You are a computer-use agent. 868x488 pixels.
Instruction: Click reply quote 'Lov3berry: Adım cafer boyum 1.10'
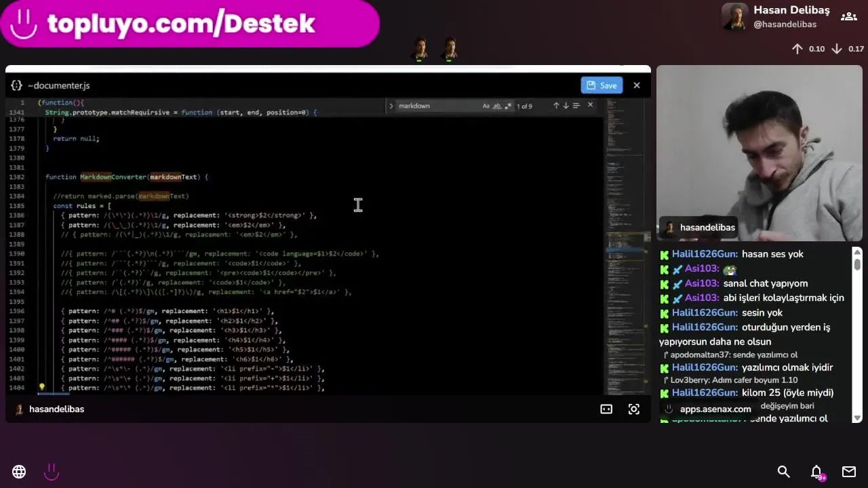point(729,381)
